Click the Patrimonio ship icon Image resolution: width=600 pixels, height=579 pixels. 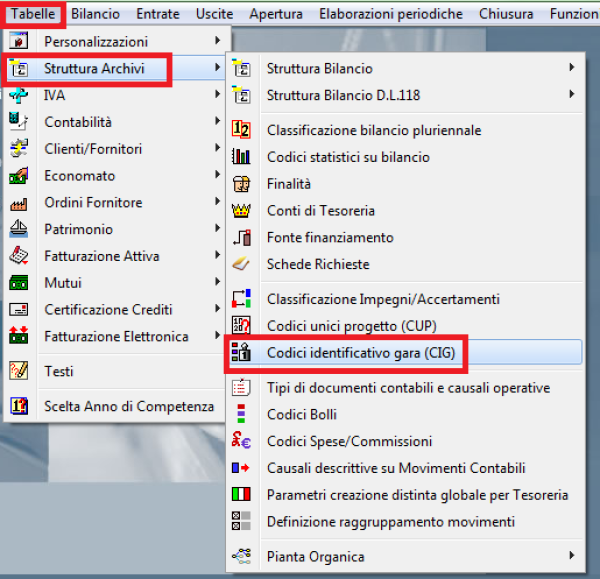point(18,229)
